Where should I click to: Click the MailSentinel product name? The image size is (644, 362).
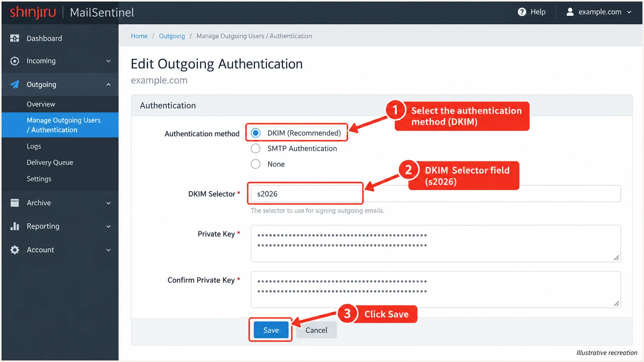[102, 12]
